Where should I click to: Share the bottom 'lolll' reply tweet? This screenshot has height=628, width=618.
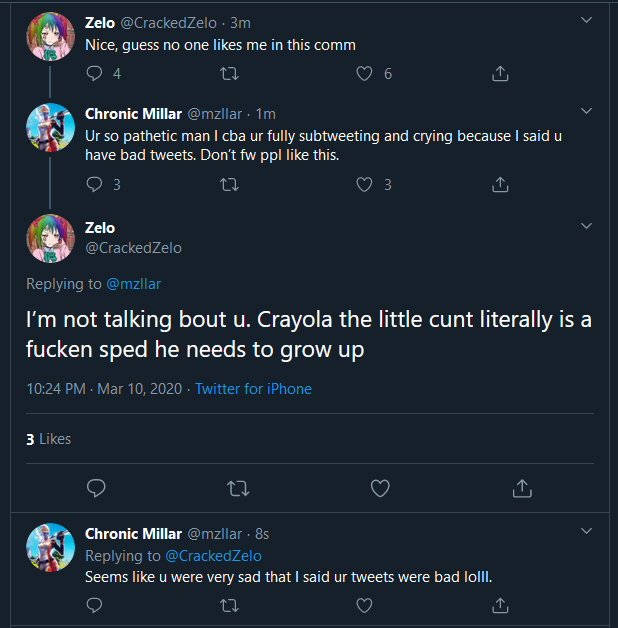[x=501, y=605]
